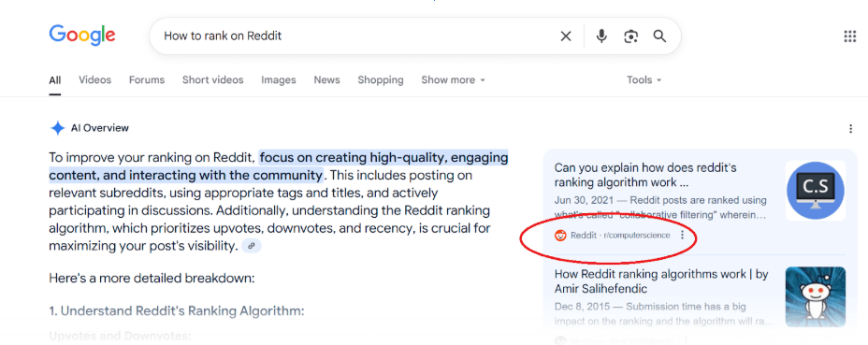Start voice search with microphone icon
This screenshot has width=868, height=345.
click(601, 36)
